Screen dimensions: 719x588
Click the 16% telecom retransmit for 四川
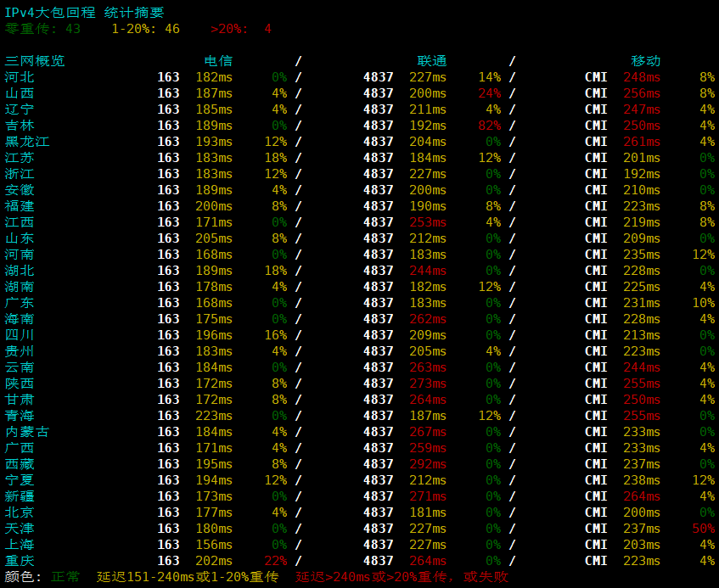click(276, 335)
